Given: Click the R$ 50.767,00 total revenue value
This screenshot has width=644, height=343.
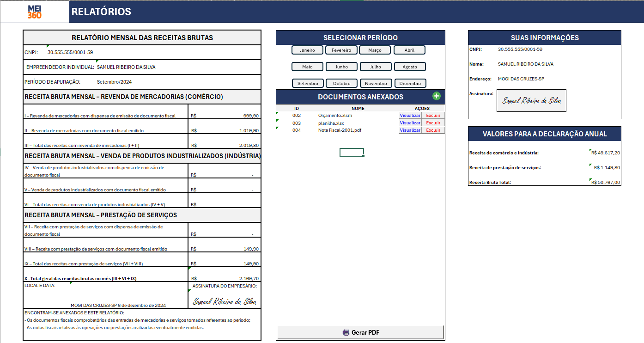Looking at the screenshot, I should (605, 182).
